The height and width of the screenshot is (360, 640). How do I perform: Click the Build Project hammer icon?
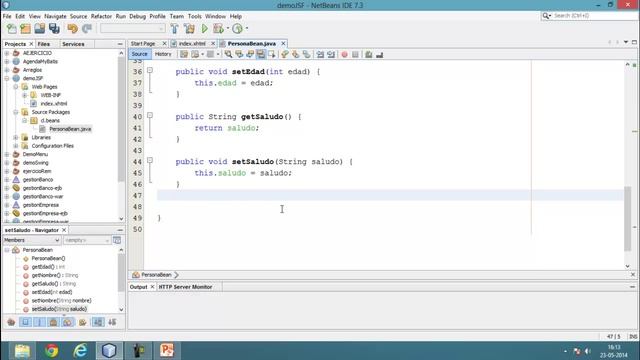[x=174, y=29]
